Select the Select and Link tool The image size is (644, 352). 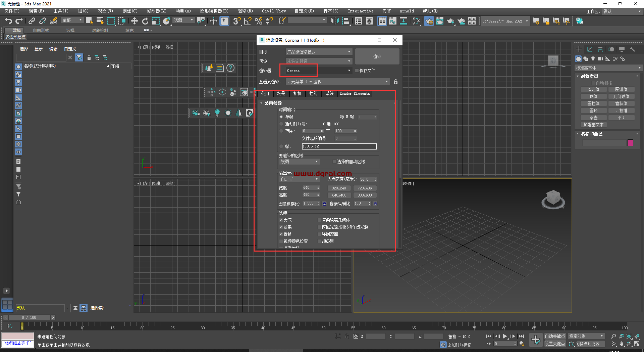pyautogui.click(x=32, y=21)
